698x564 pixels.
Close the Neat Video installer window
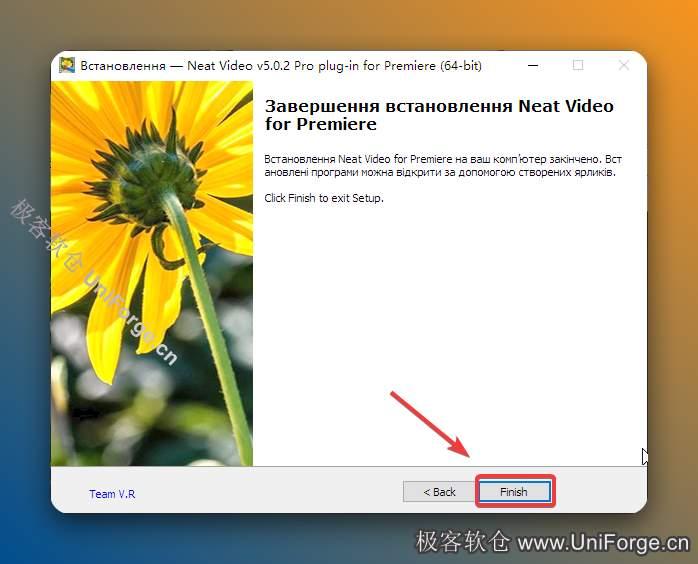pos(624,65)
